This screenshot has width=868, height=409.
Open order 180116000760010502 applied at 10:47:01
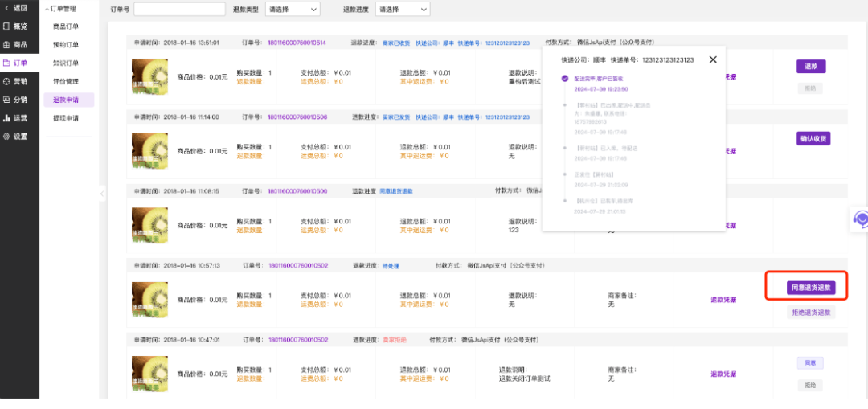point(298,340)
